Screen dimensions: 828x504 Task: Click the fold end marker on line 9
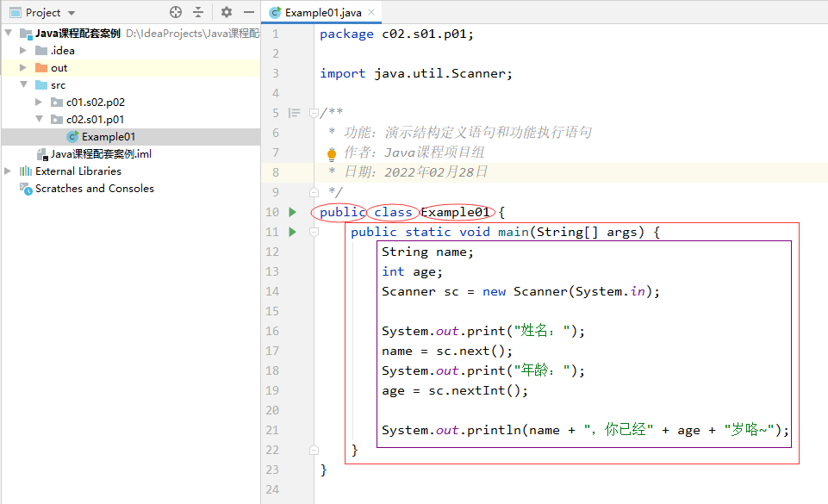[x=314, y=192]
